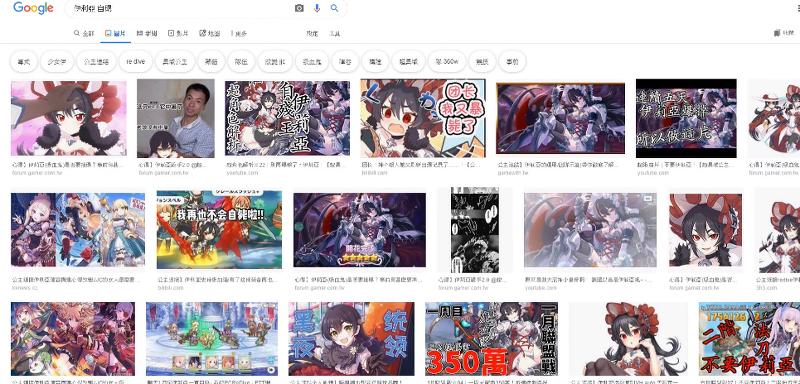
Task: Open comic thumbnail saying 团长我又暴毙了
Action: (423, 118)
